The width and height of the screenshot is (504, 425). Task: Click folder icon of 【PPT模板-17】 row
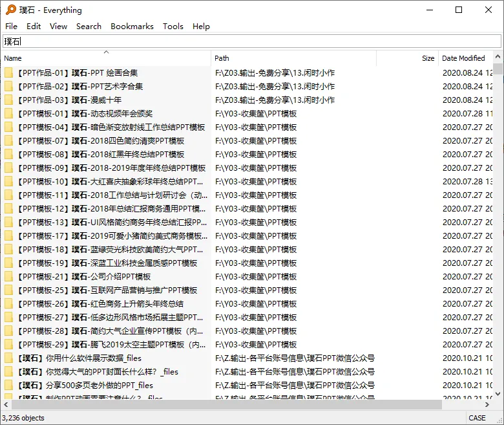(8, 236)
